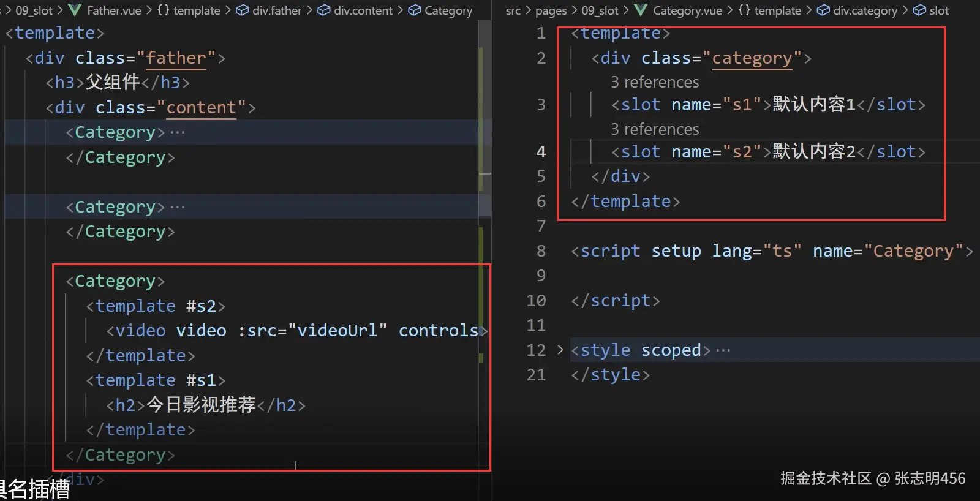The width and height of the screenshot is (980, 501).
Task: Show 3 references above slot s2
Action: [x=655, y=129]
